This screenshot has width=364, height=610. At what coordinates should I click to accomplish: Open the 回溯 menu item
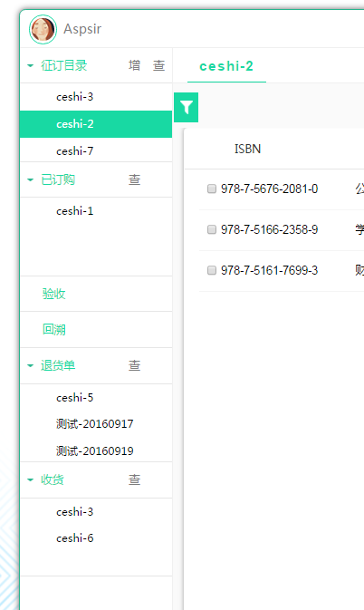pos(54,330)
